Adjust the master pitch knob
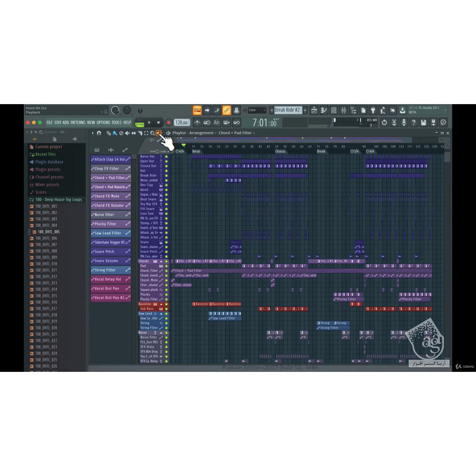Image resolution: width=476 pixels, height=476 pixels. [127, 110]
